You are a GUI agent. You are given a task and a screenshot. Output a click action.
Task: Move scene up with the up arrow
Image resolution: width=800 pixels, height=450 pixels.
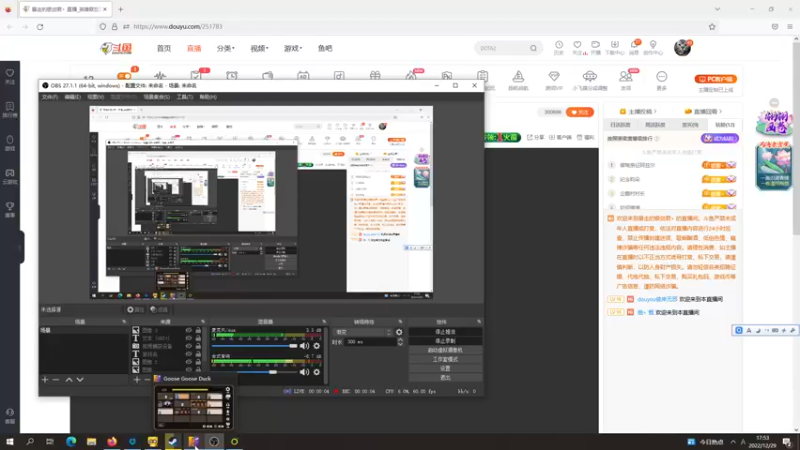tap(69, 380)
